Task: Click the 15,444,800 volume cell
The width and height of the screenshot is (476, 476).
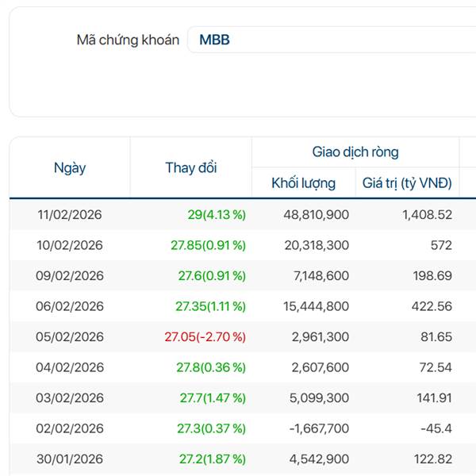Action: click(316, 306)
